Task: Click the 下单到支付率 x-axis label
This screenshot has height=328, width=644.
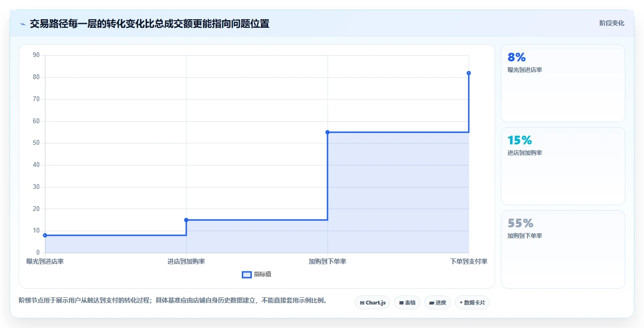Action: point(469,261)
